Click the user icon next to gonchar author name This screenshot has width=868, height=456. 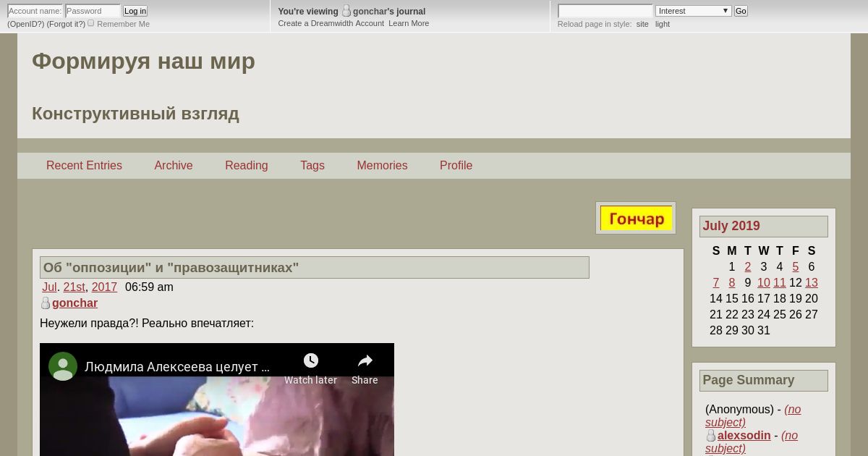tap(46, 303)
